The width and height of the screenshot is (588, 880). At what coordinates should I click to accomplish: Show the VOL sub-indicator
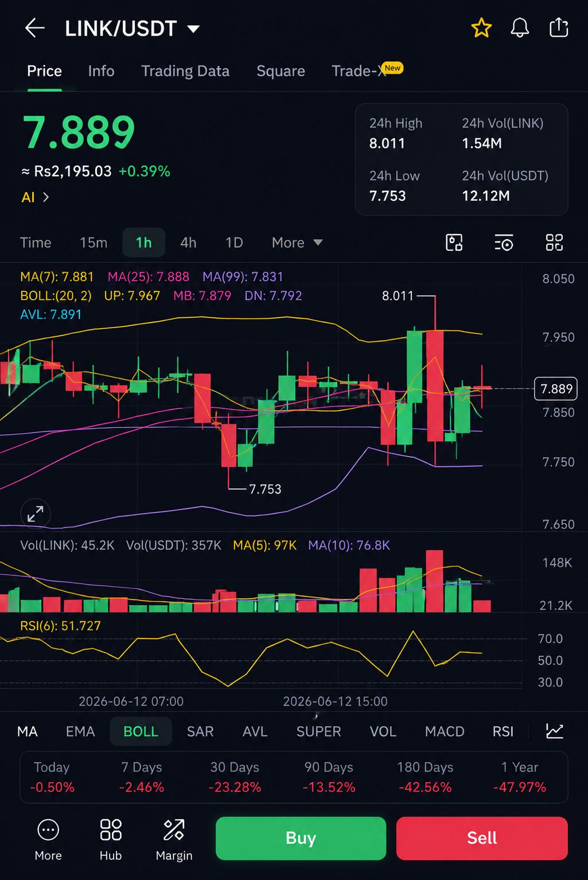(x=383, y=731)
